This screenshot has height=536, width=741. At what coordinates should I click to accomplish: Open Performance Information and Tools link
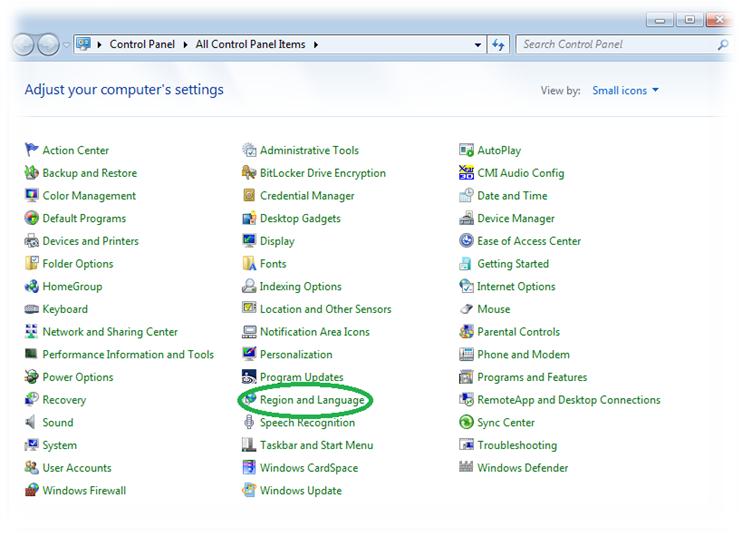click(128, 354)
